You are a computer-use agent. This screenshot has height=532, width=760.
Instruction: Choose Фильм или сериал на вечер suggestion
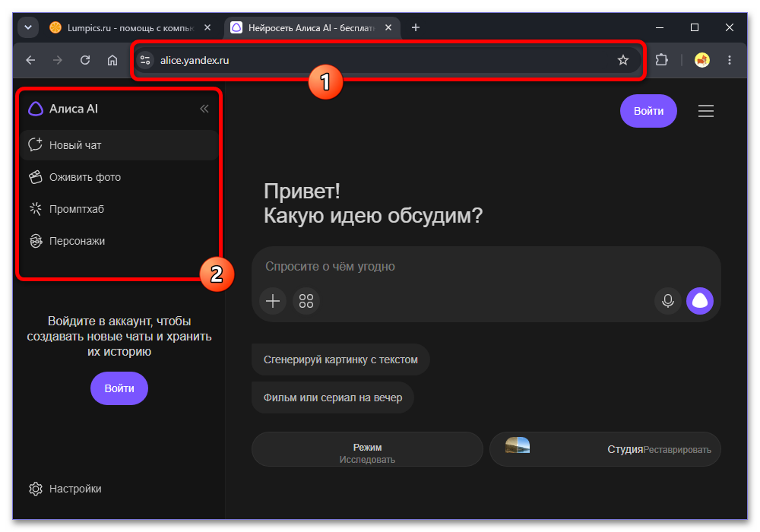pyautogui.click(x=333, y=397)
